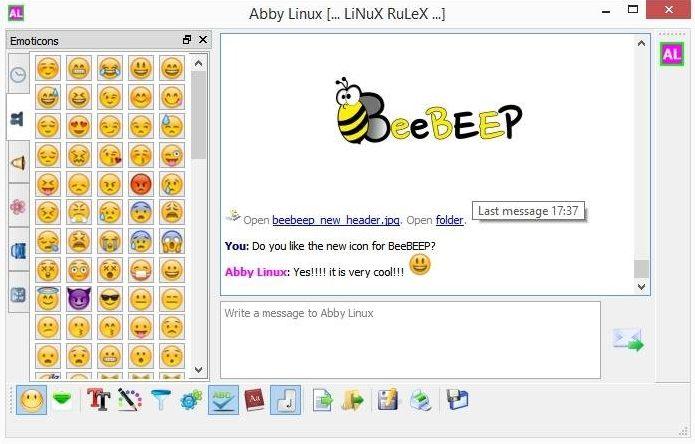Send a file using document arrow icon
Viewport: 695px width, 444px height.
[322, 400]
